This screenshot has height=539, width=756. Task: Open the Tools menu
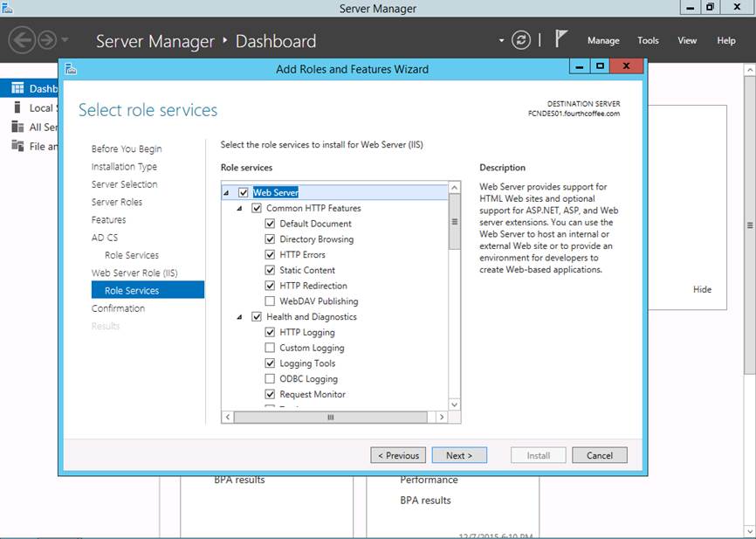pos(648,40)
